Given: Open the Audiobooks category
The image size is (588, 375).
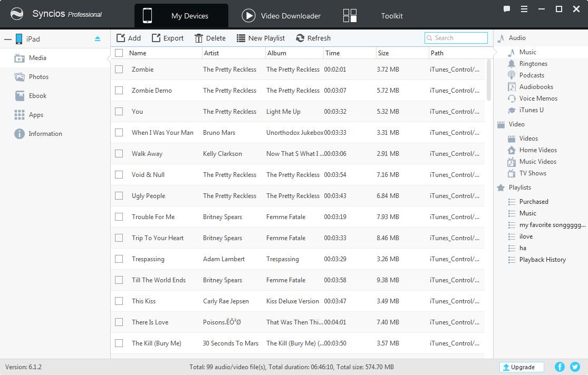Looking at the screenshot, I should pyautogui.click(x=530, y=87).
